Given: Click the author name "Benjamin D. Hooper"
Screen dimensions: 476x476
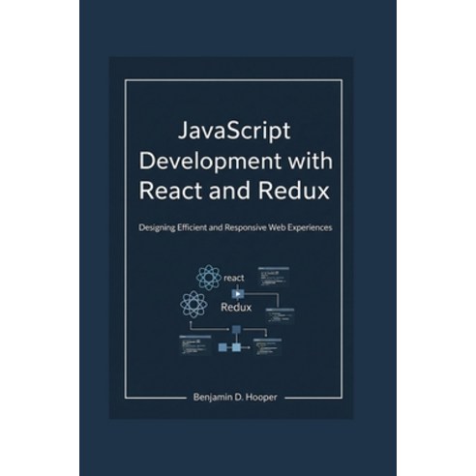Looking at the screenshot, I should (235, 397).
